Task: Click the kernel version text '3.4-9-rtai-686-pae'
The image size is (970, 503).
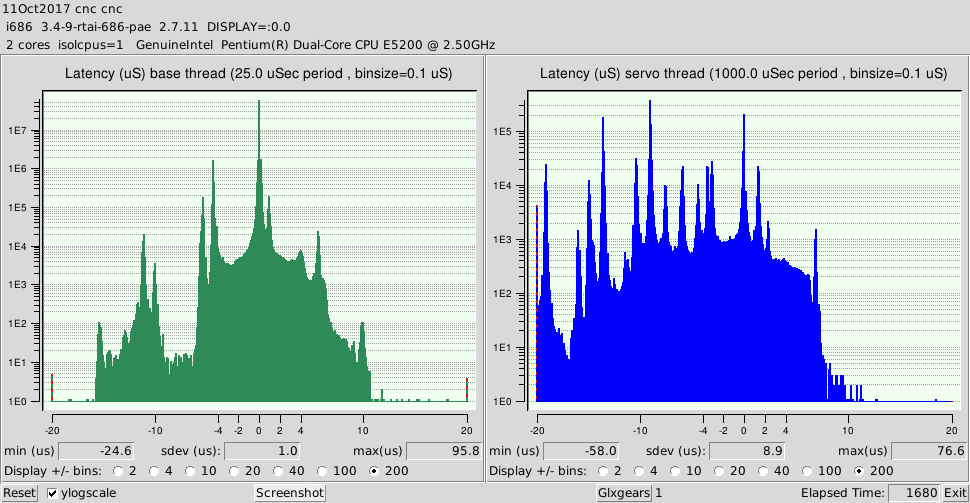Action: tap(96, 27)
